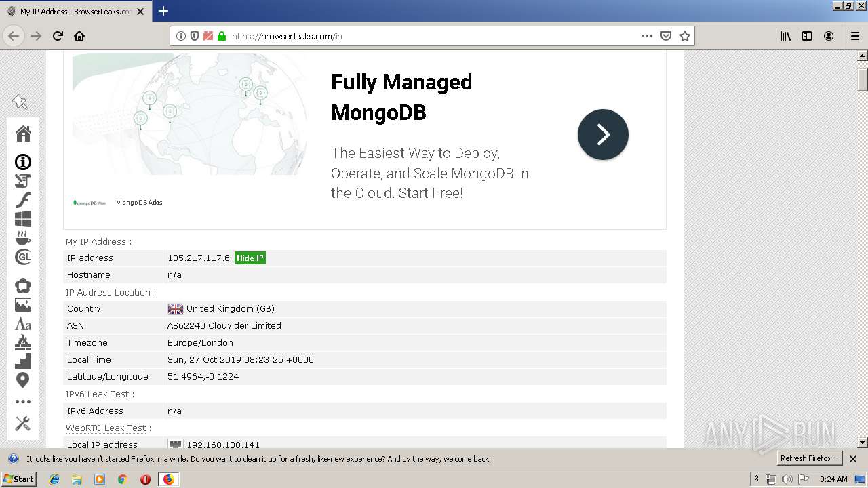Open the BrowserLeaks home icon in sidebar
This screenshot has height=488, width=868.
tap(23, 134)
